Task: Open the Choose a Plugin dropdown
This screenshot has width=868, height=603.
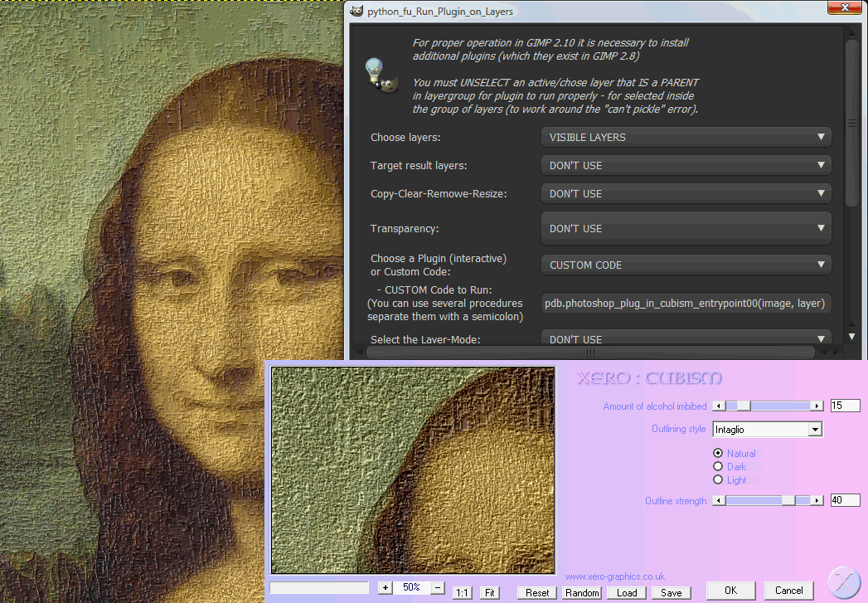Action: [x=686, y=265]
